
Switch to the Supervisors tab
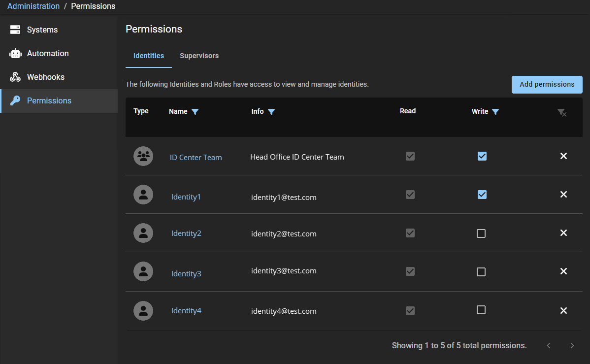(199, 56)
